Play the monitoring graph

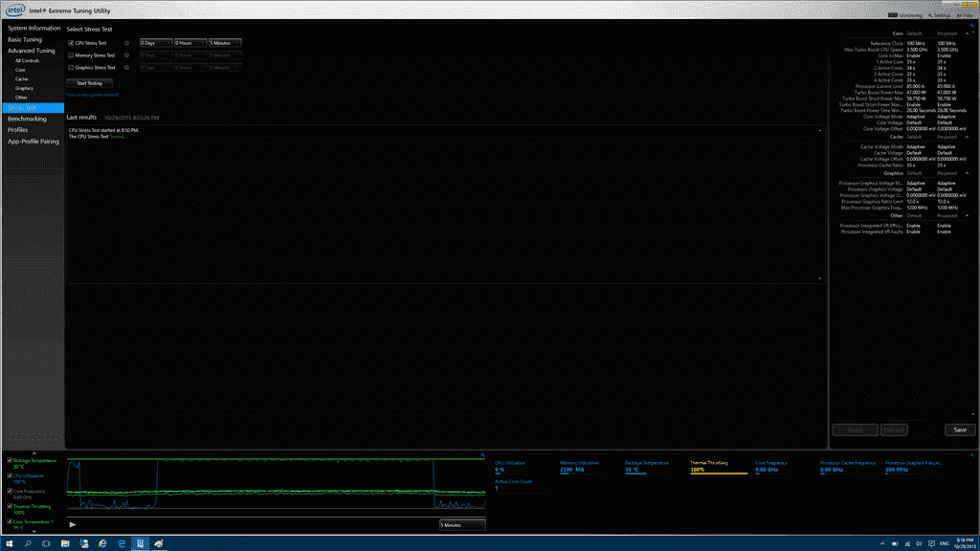pos(73,525)
